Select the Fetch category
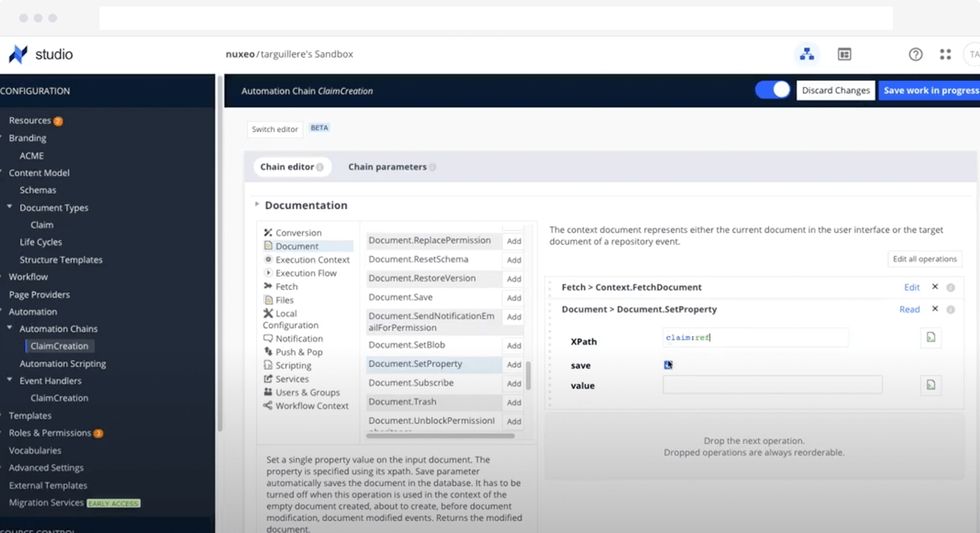 click(280, 286)
